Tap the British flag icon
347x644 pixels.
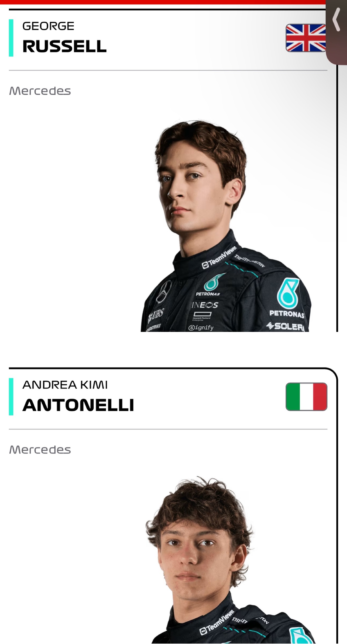306,38
